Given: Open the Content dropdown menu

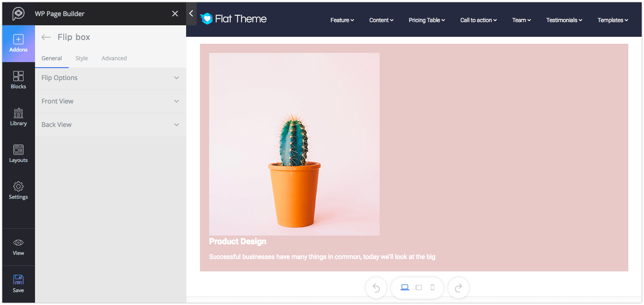Looking at the screenshot, I should (381, 20).
